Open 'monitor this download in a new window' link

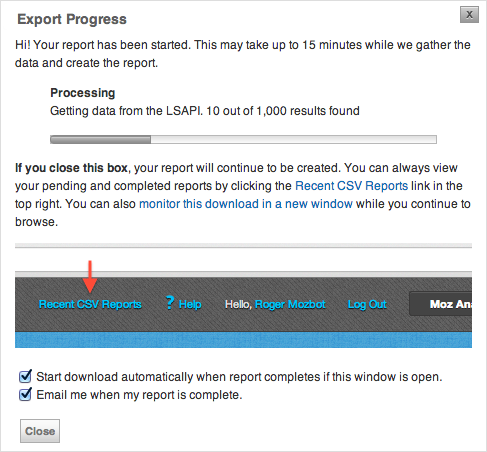[x=246, y=204]
